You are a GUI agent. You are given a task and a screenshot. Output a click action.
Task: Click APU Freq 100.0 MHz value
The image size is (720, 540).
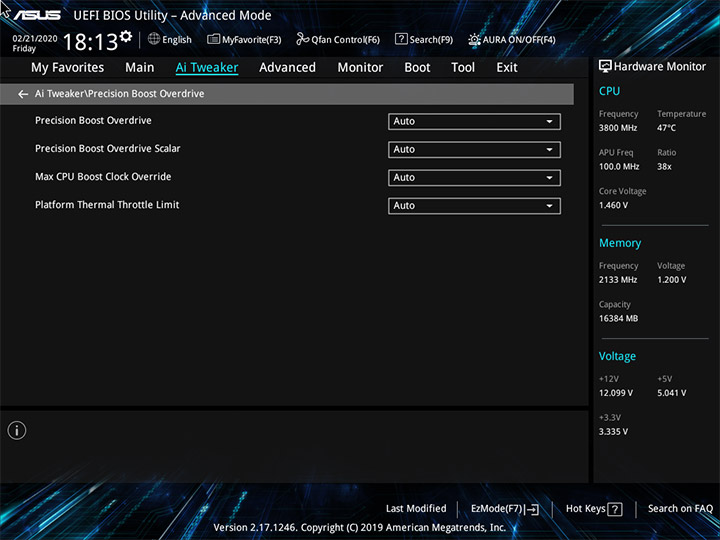[x=619, y=167]
